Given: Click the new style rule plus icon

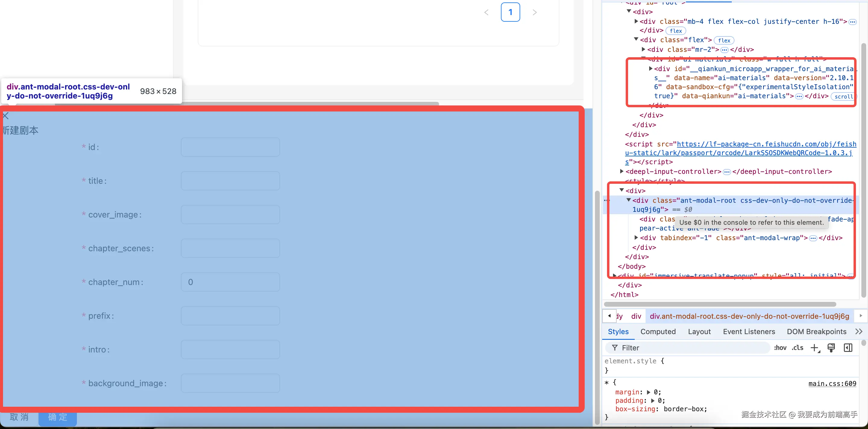Looking at the screenshot, I should point(814,348).
